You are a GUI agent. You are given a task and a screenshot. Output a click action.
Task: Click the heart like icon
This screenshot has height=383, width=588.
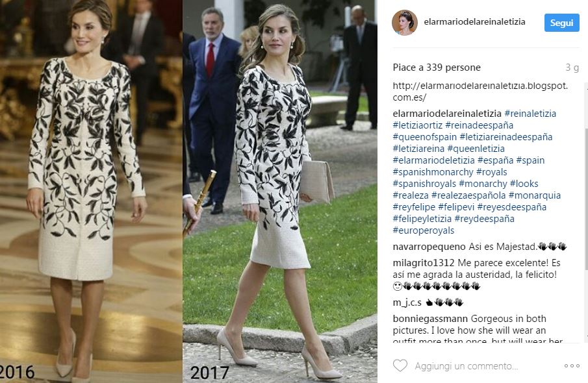click(x=400, y=365)
